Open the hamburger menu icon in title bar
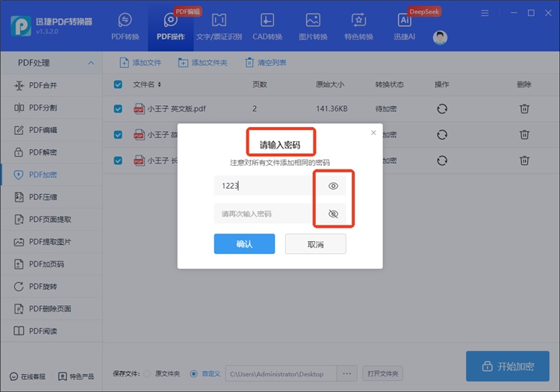560x392 pixels. point(485,13)
